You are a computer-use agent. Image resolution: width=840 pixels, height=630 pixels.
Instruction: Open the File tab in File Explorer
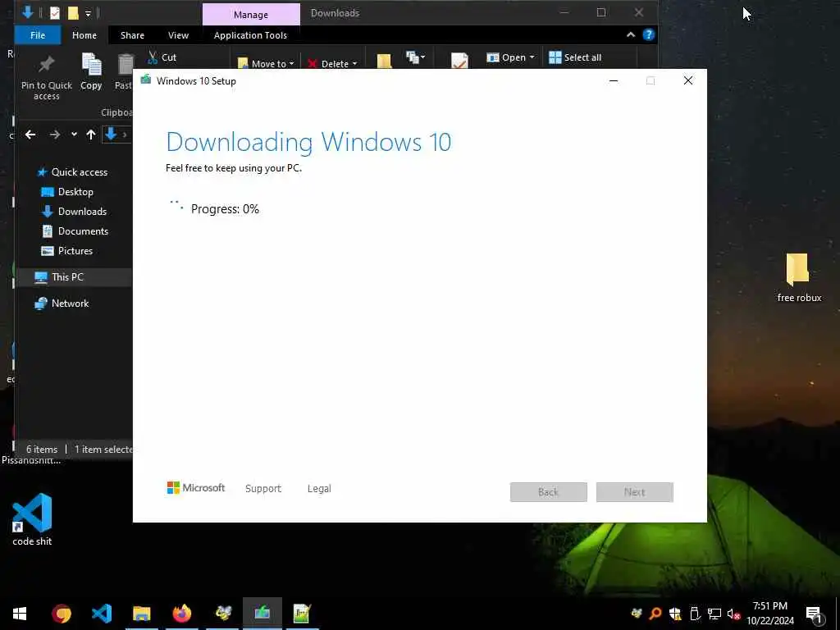pos(38,34)
